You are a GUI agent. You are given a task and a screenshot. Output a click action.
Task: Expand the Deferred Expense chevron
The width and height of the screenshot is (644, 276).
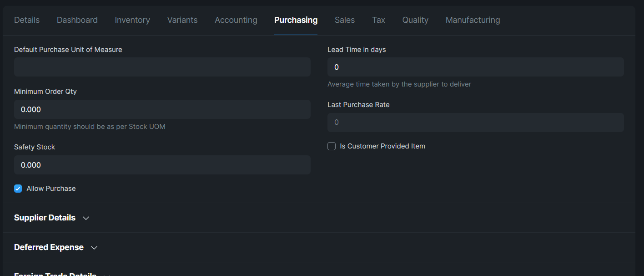[94, 248]
